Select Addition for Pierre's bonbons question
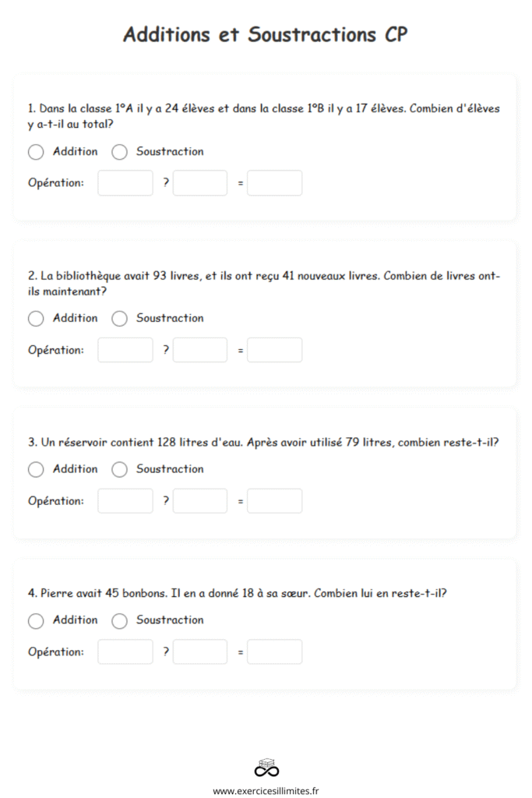 (36, 621)
